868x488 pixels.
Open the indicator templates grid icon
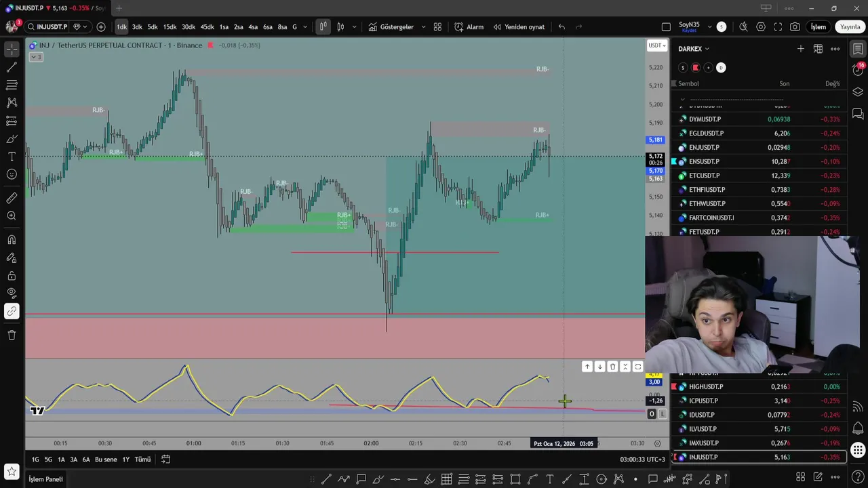pos(437,27)
